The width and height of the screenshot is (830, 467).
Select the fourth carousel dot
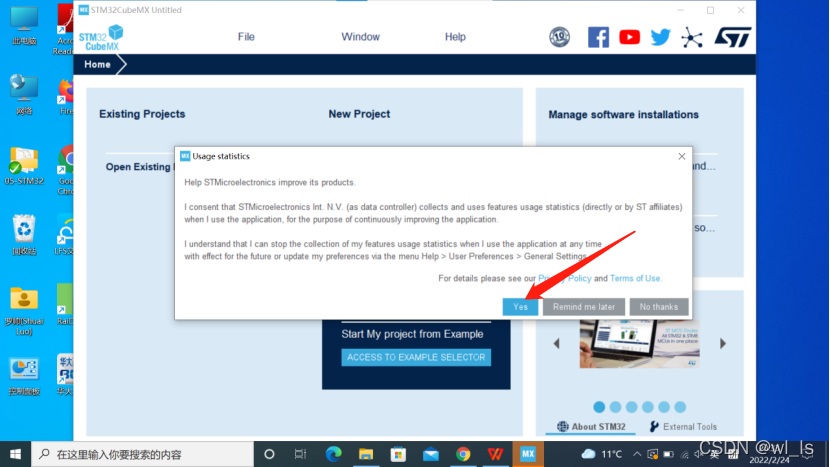[648, 407]
